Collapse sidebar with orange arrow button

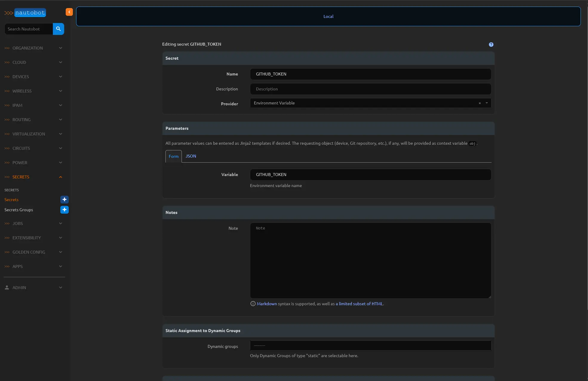[69, 12]
